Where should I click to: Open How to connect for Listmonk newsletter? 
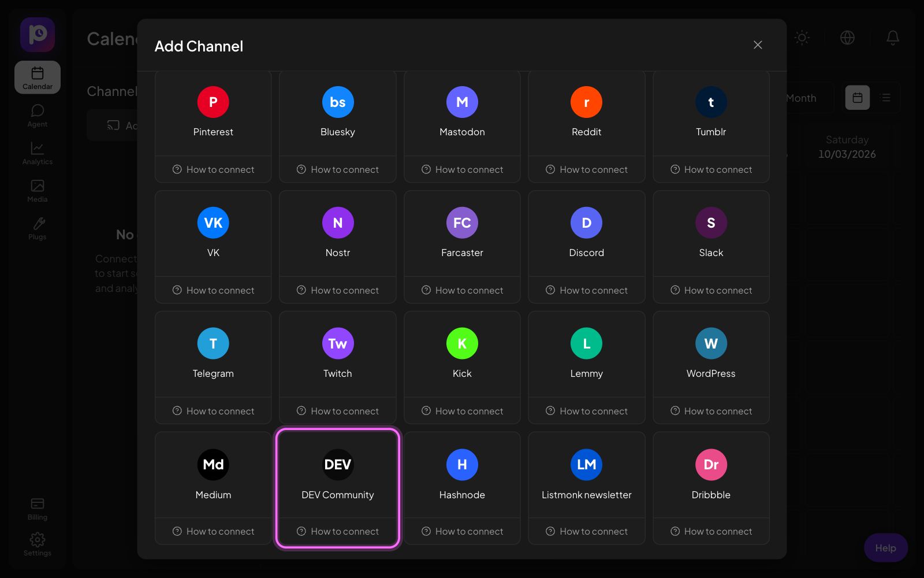point(587,531)
